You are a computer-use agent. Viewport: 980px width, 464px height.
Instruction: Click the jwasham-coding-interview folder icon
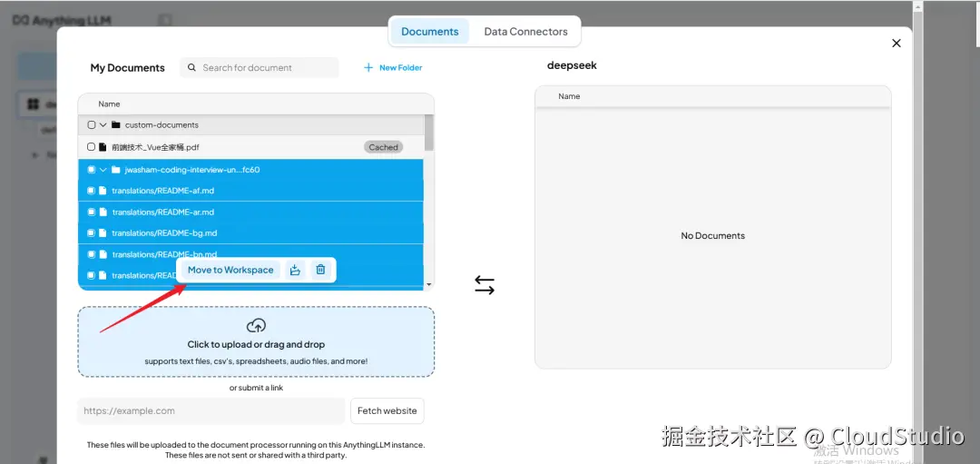(x=115, y=170)
